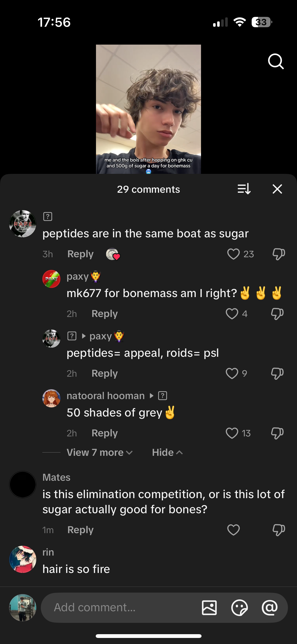Reply to natooral hooman's comment

pos(105,433)
